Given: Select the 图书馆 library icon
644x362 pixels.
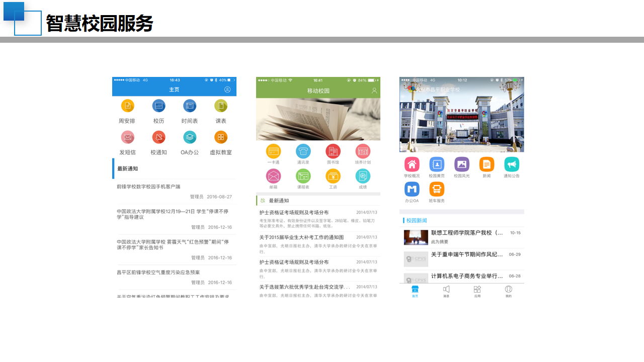Looking at the screenshot, I should pos(333,151).
